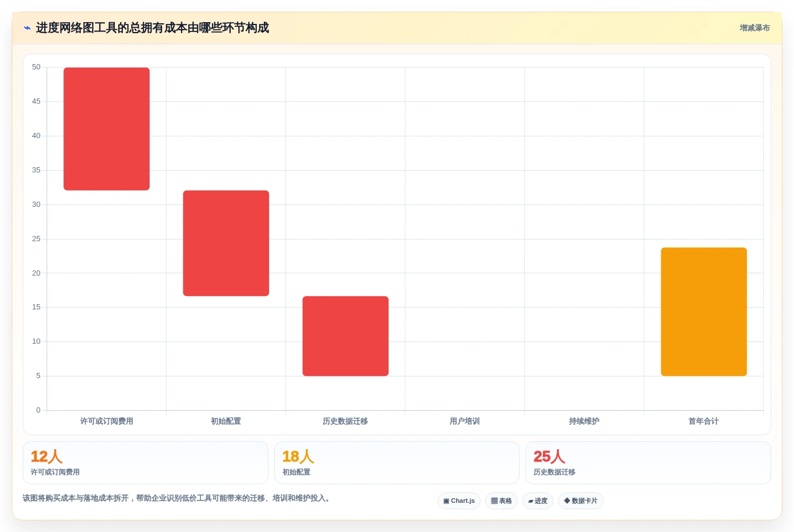Click the red 许可或订阅费用 waterfall bar
This screenshot has width=794, height=532.
click(107, 129)
